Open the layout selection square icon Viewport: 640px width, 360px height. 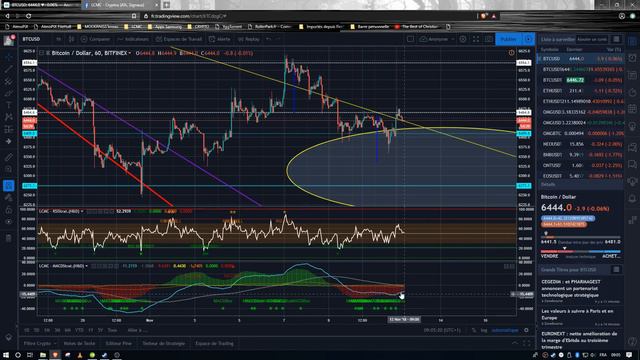pos(410,39)
